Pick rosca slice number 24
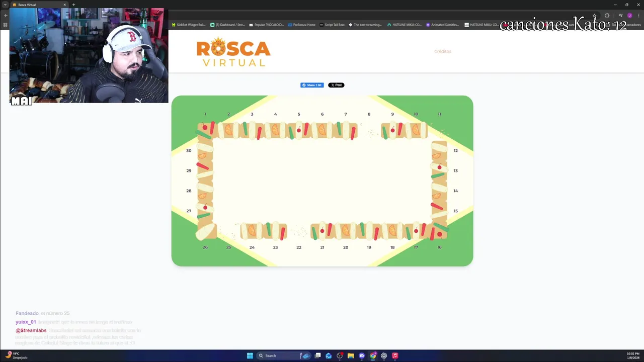 [252, 231]
